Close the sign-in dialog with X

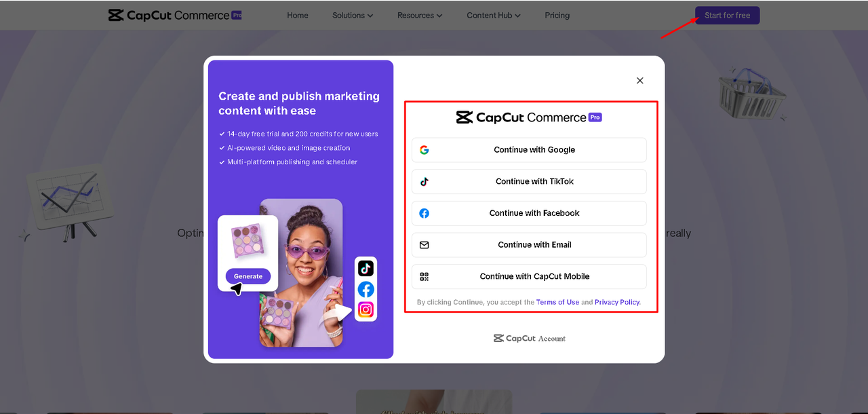[639, 80]
